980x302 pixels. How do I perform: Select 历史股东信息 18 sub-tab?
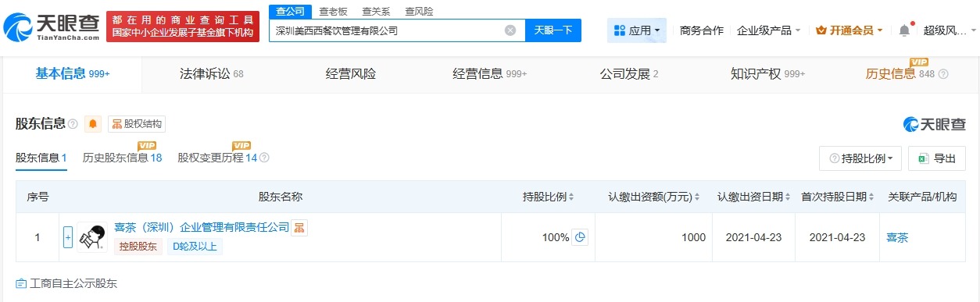pyautogui.click(x=122, y=158)
